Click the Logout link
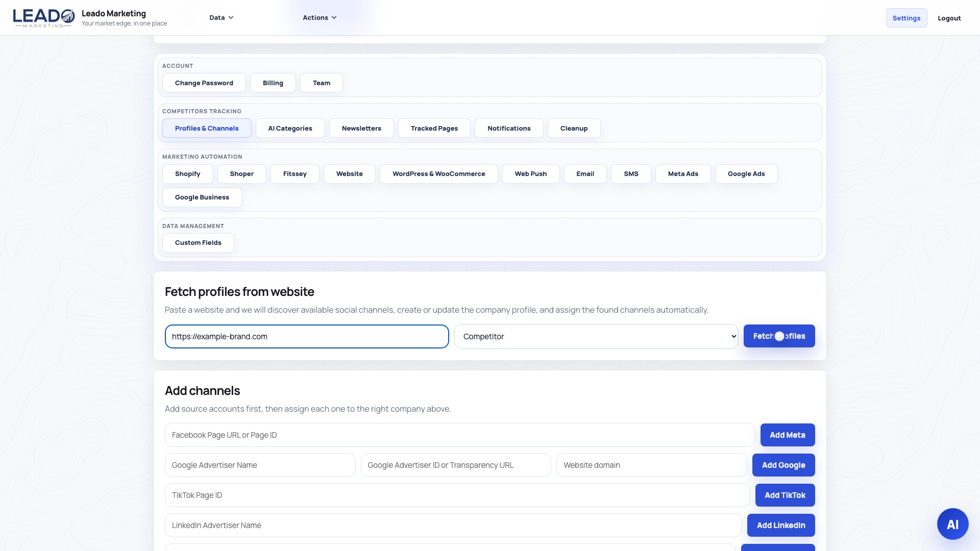 [949, 18]
